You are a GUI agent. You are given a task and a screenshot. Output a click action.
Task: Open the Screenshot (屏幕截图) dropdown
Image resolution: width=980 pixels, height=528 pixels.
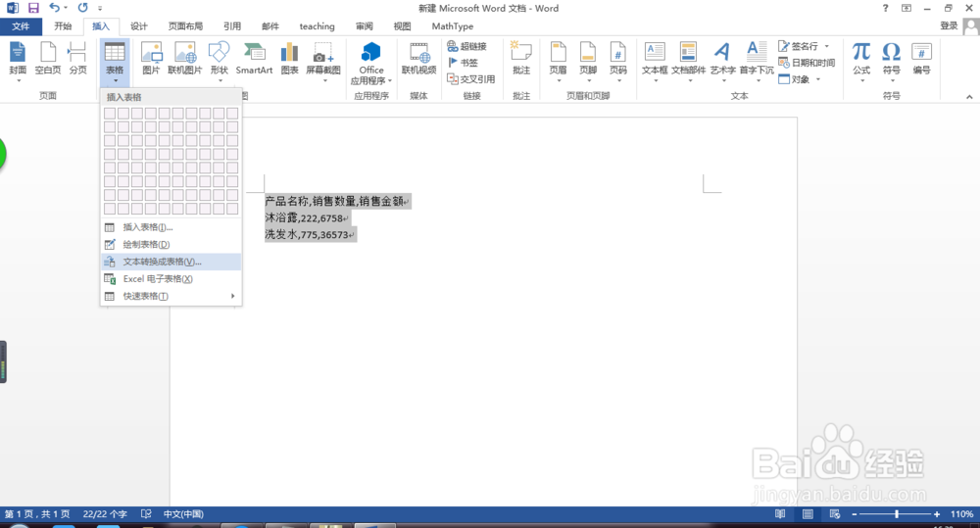tap(323, 62)
